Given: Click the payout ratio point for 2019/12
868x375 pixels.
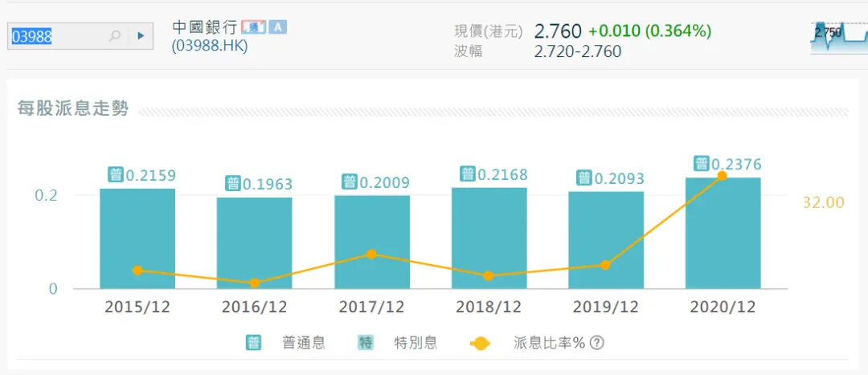Looking at the screenshot, I should point(605,265).
